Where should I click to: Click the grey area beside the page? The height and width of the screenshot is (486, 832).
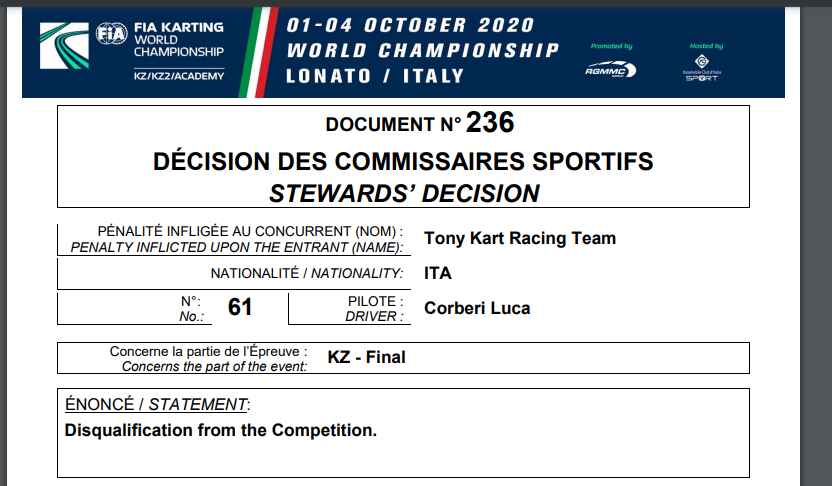click(816, 244)
